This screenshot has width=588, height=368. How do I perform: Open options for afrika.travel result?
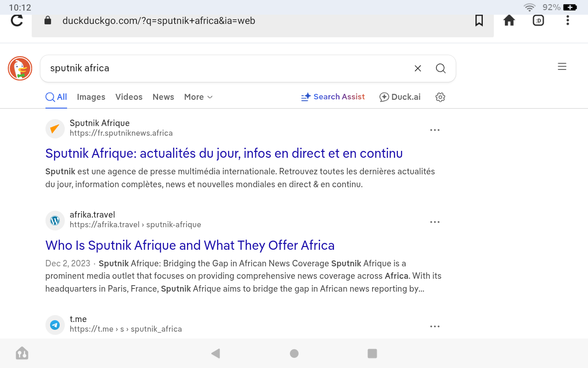pos(435,222)
